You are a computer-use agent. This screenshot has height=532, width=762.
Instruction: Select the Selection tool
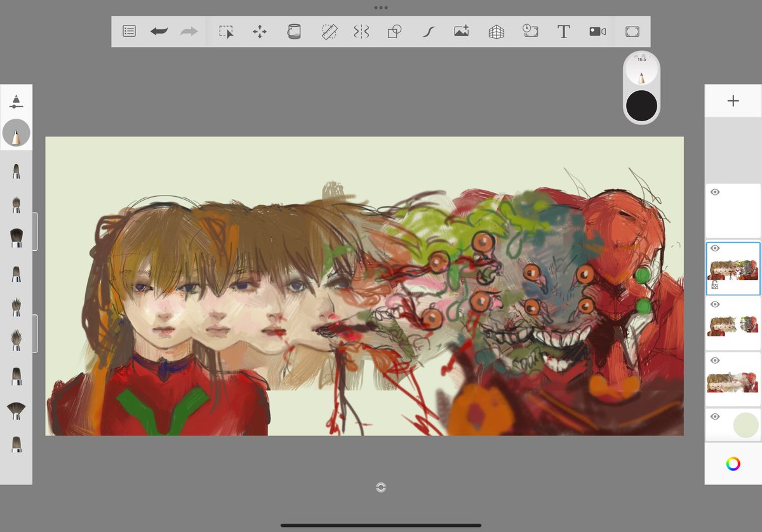226,32
